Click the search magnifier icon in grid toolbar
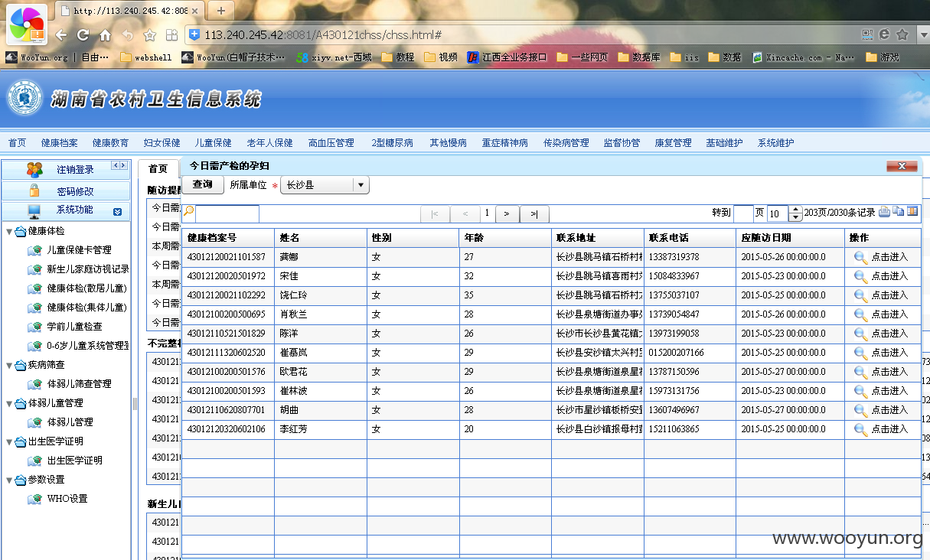 coord(188,211)
